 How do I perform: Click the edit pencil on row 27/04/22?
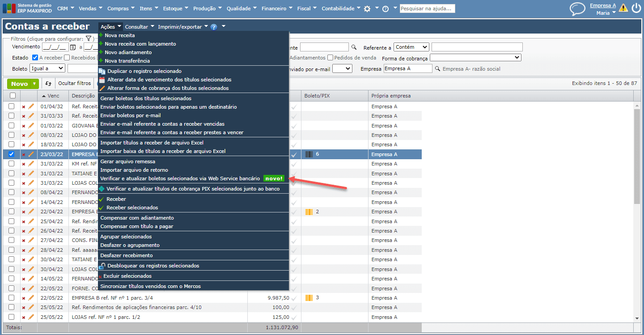(x=31, y=240)
